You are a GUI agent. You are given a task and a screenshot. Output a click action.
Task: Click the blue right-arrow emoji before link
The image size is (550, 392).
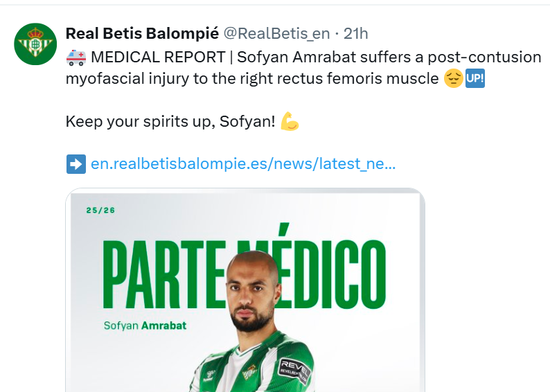coord(76,164)
